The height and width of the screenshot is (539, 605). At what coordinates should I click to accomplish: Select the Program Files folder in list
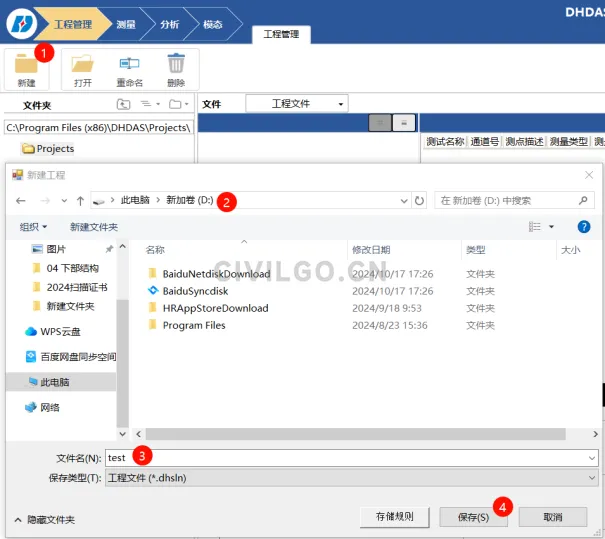[193, 325]
